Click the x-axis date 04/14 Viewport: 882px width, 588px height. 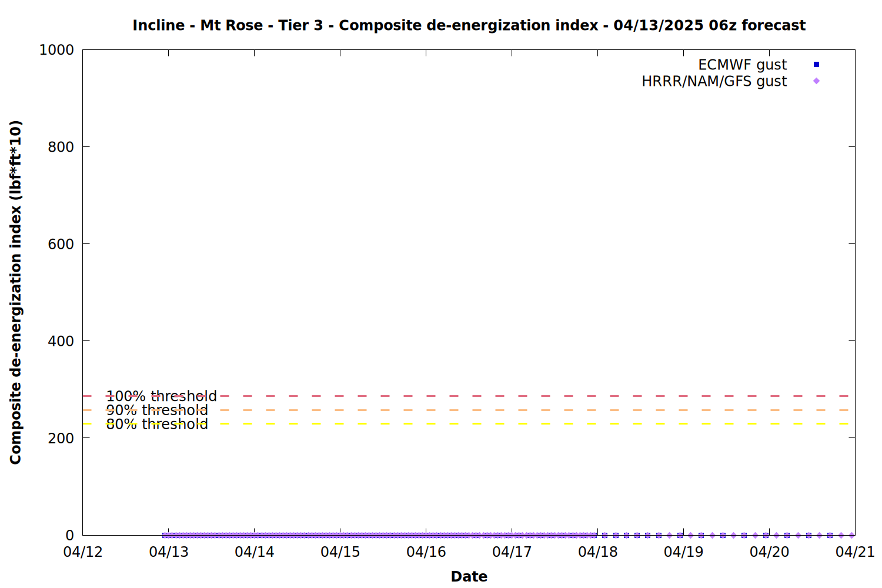pos(255,552)
